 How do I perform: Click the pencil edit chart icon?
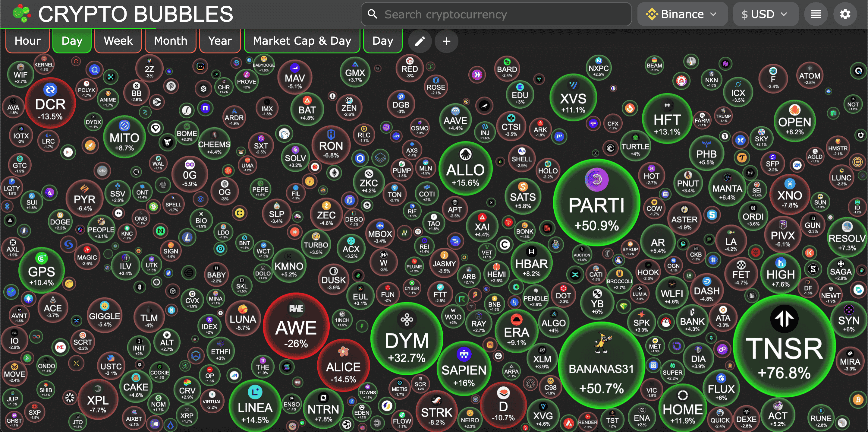click(420, 41)
